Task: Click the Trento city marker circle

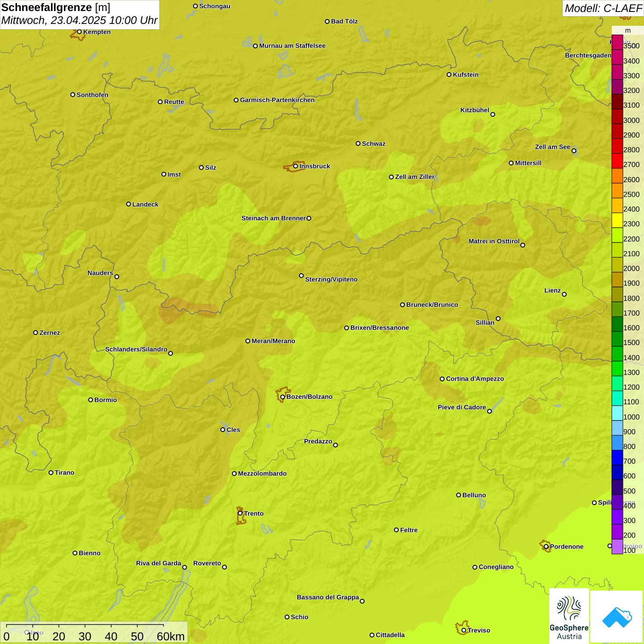Action: click(x=240, y=513)
